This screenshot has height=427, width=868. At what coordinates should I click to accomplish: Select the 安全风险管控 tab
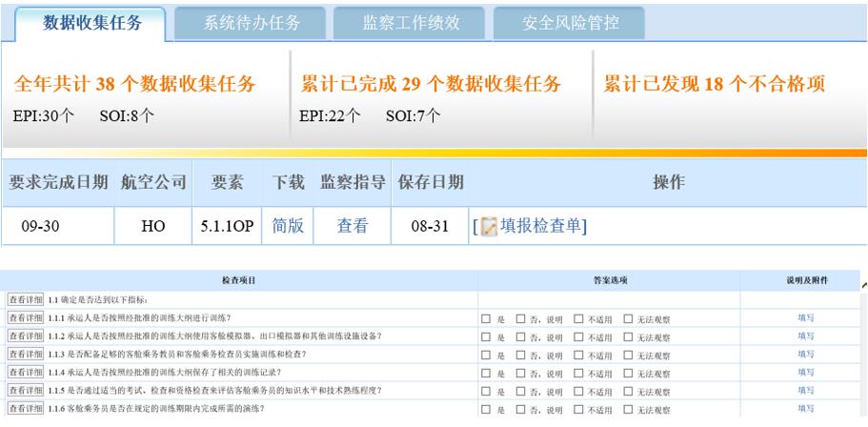570,23
